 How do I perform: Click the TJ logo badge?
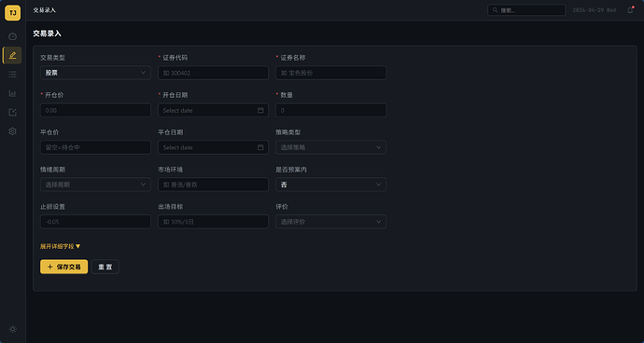click(12, 13)
